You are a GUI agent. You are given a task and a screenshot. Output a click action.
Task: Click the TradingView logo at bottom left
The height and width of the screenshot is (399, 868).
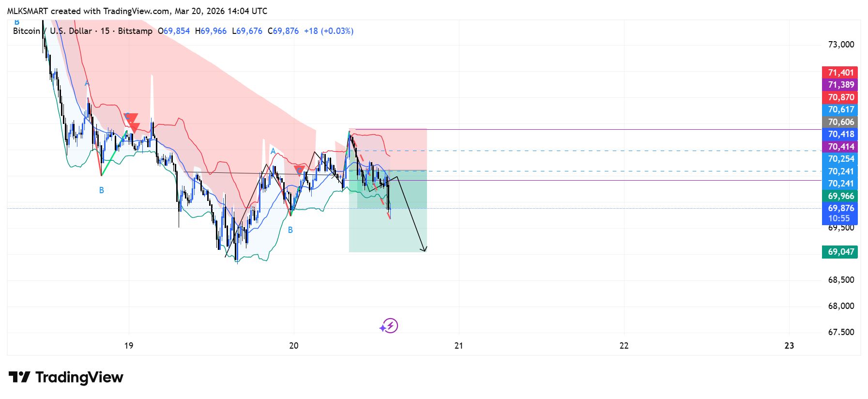tap(66, 377)
